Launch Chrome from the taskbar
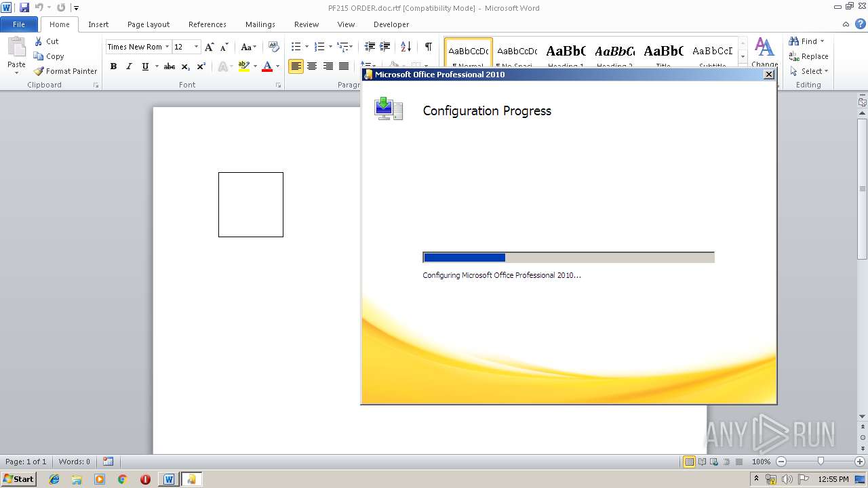The image size is (868, 488). (122, 479)
